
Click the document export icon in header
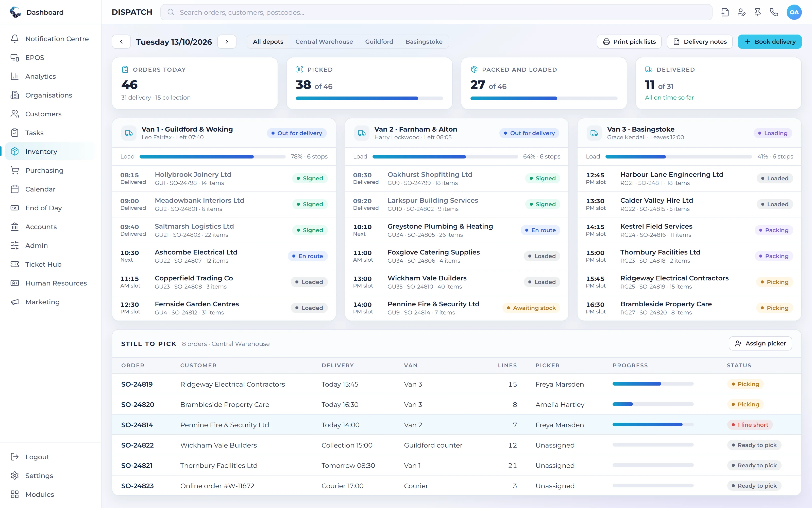(725, 12)
